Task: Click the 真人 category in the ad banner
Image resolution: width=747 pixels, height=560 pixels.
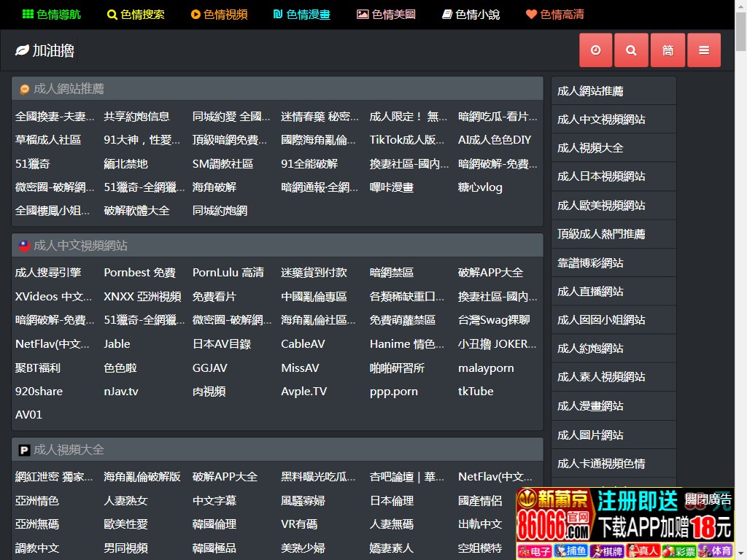Action: [x=643, y=551]
